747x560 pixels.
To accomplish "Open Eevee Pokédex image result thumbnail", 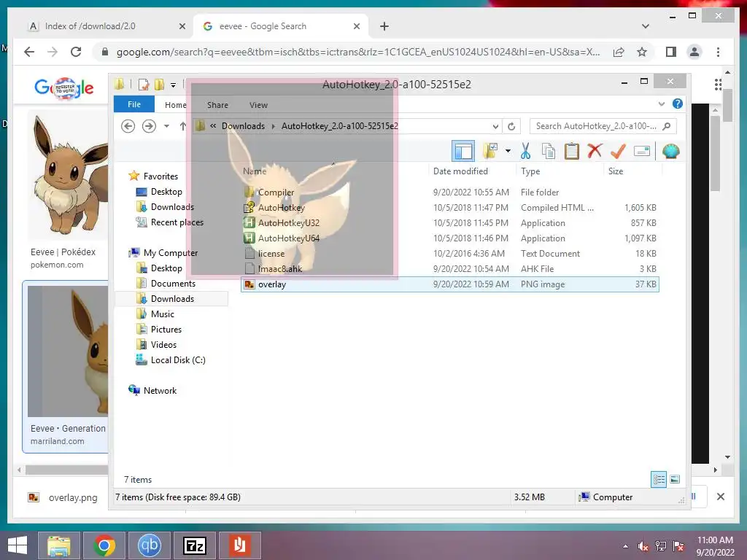I will pyautogui.click(x=68, y=175).
